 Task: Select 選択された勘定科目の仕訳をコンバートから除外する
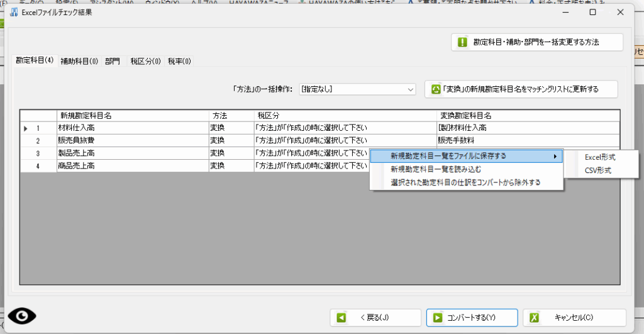[465, 182]
